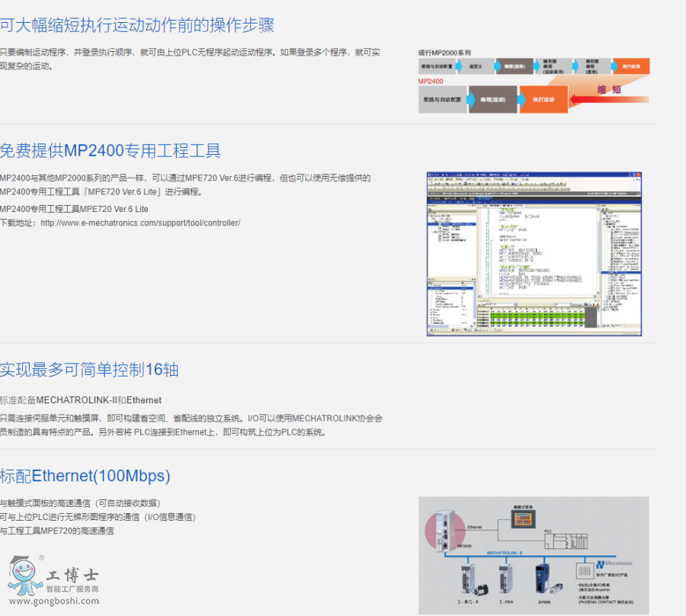Click heading 可大幅缩短执行运动动作前的操作步骤
The width and height of the screenshot is (686, 616).
pyautogui.click(x=137, y=25)
